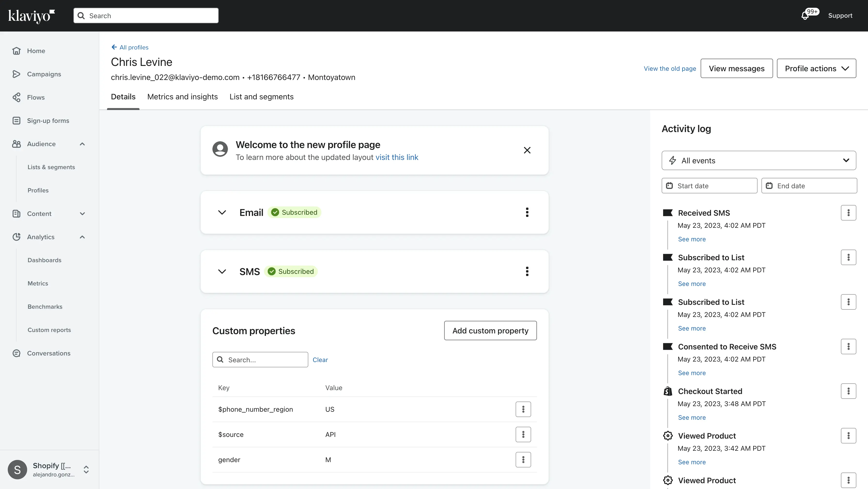The image size is (868, 489).
Task: Click the Add custom property button
Action: coord(490,330)
